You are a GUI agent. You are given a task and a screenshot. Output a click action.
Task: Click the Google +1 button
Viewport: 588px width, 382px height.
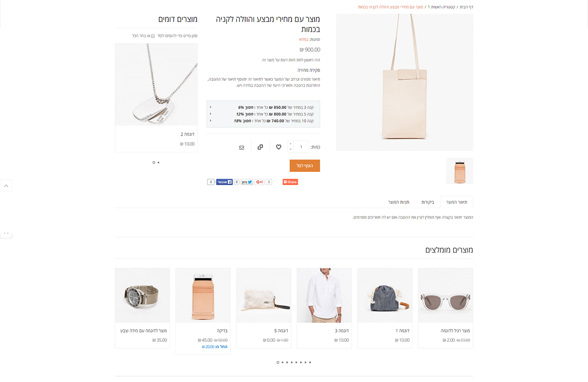pos(259,182)
